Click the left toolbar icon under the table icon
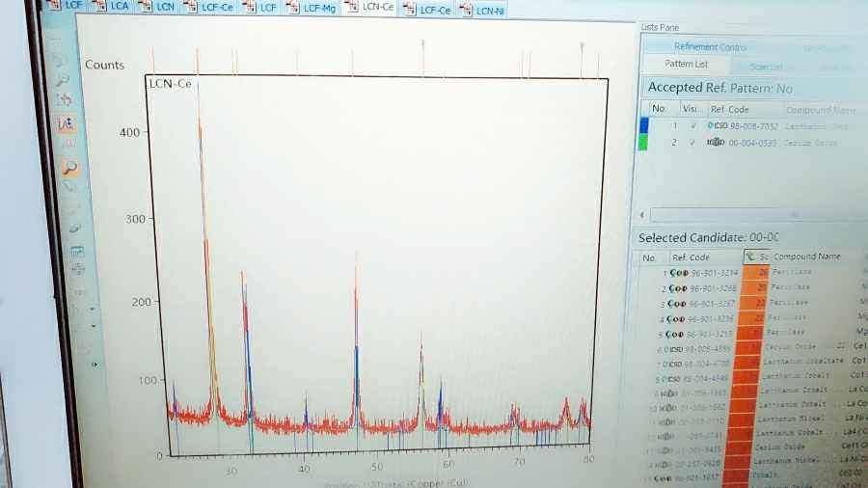868x488 pixels. coord(77,269)
